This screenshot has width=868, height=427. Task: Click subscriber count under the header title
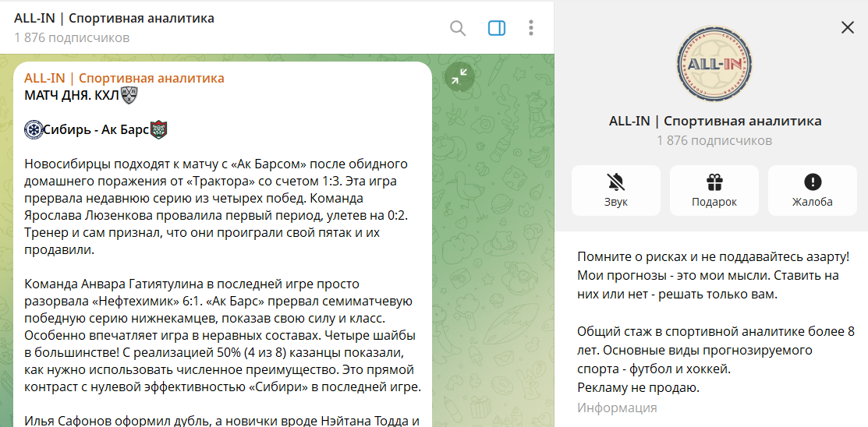click(72, 37)
